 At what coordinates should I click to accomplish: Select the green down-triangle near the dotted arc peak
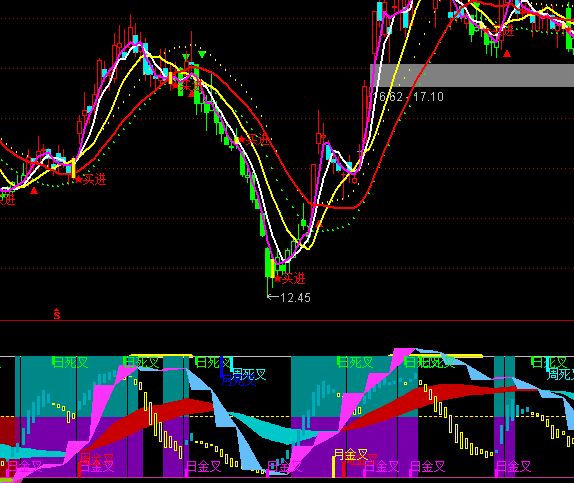[202, 55]
